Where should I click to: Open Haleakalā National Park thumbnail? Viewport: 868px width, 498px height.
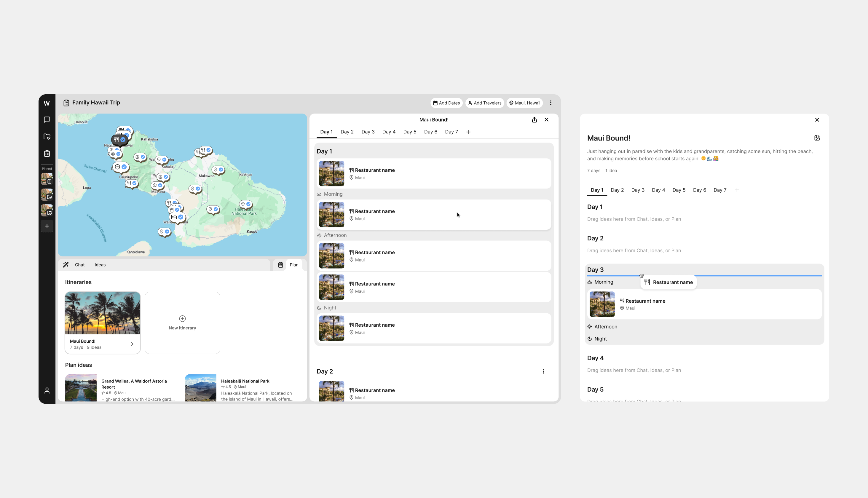200,388
